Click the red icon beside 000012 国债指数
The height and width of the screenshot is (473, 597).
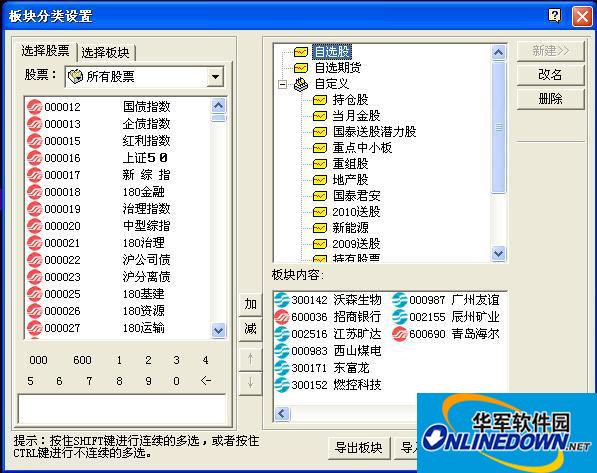[35, 107]
